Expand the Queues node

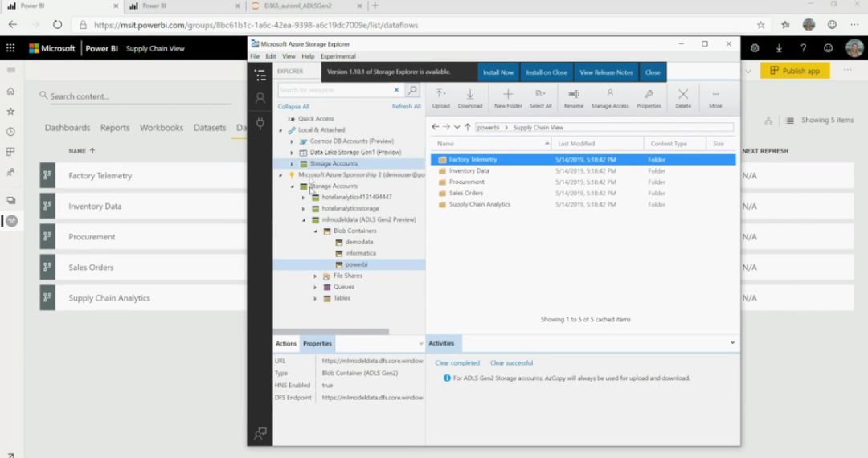[315, 287]
